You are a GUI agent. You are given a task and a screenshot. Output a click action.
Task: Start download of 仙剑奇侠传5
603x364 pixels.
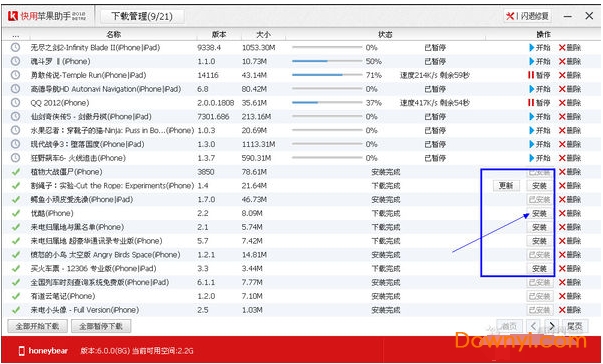tap(540, 117)
